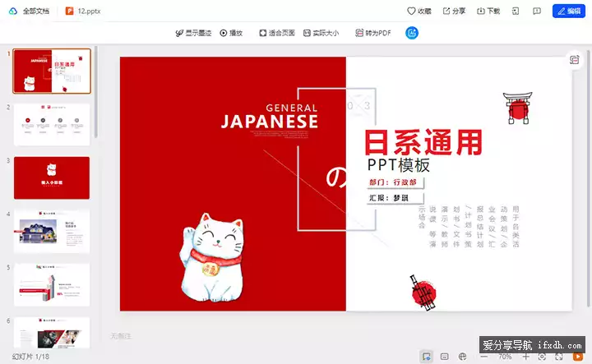This screenshot has width=592, height=364.
Task: Click the orange PowerPoint file icon
Action: tap(69, 11)
